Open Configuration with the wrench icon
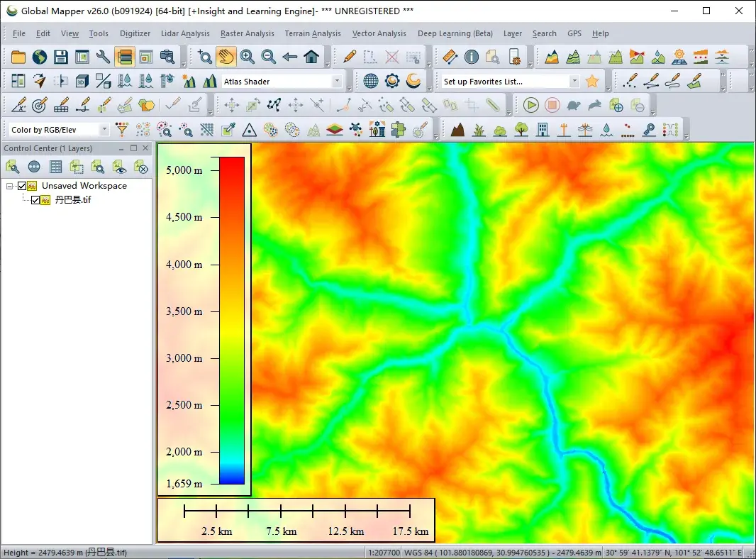 click(x=103, y=57)
